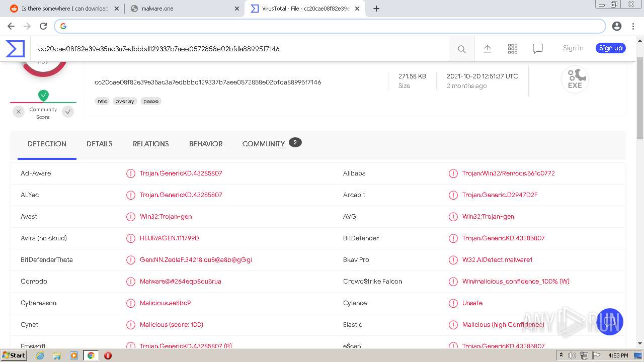This screenshot has width=644, height=362.
Task: Click the community score checkmark vote
Action: point(68,112)
